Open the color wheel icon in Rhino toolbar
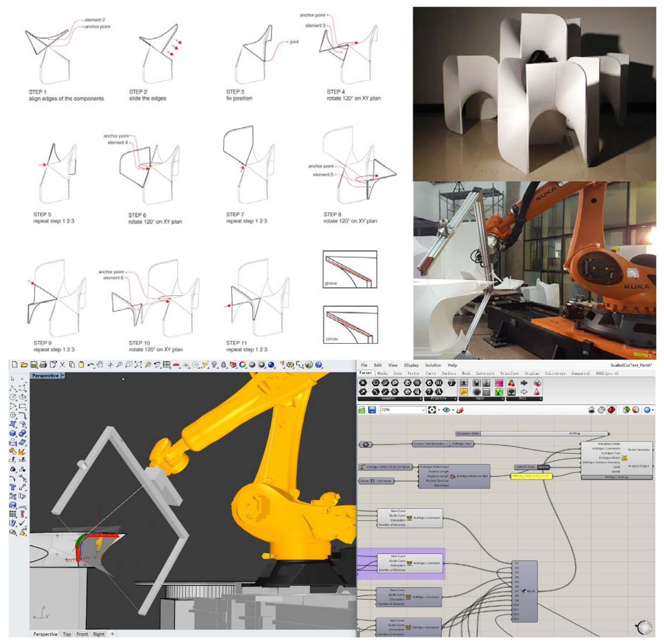This screenshot has height=644, width=664. coord(243,365)
